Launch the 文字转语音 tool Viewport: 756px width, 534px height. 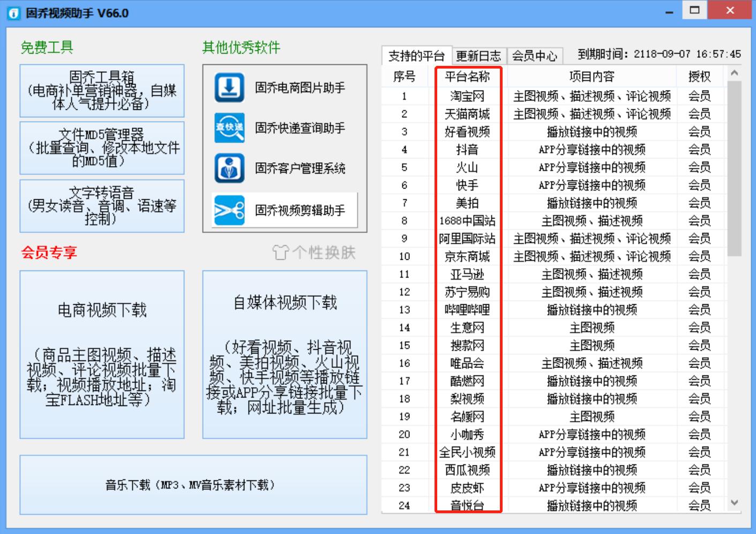[x=102, y=206]
